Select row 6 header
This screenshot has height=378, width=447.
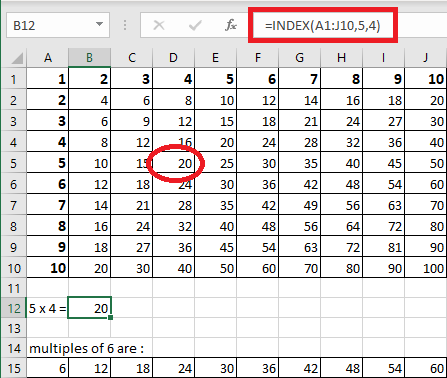(x=14, y=184)
